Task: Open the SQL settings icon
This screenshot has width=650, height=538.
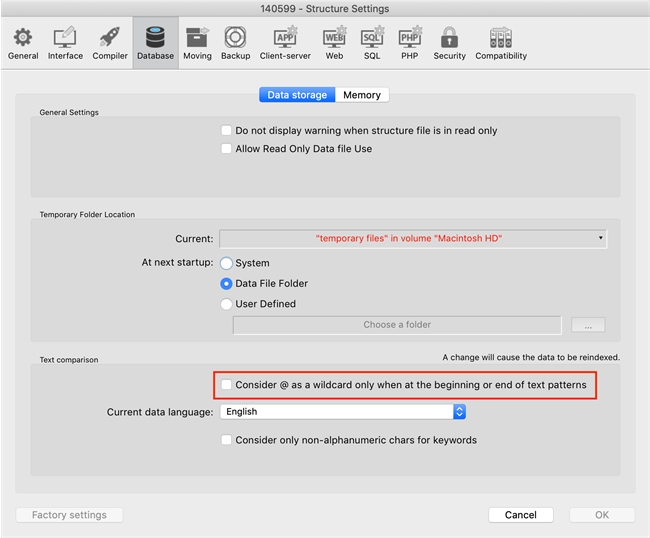Action: tap(372, 42)
